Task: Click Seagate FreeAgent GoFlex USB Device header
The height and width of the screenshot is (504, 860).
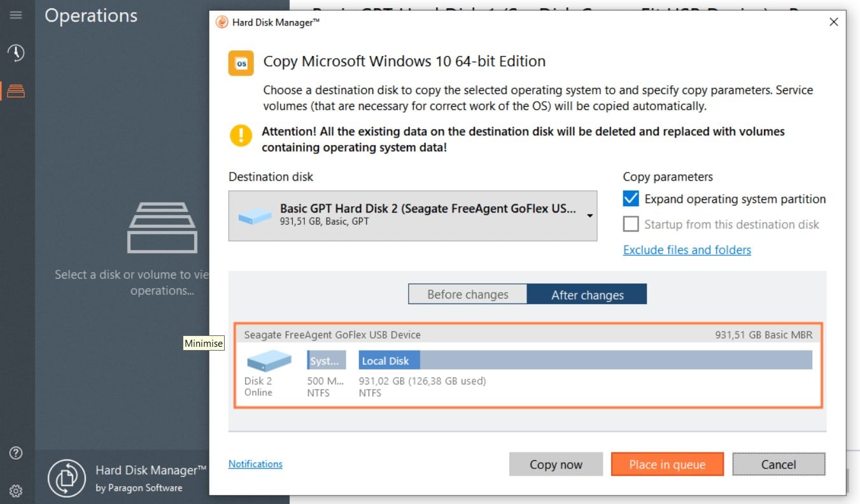Action: pos(332,335)
